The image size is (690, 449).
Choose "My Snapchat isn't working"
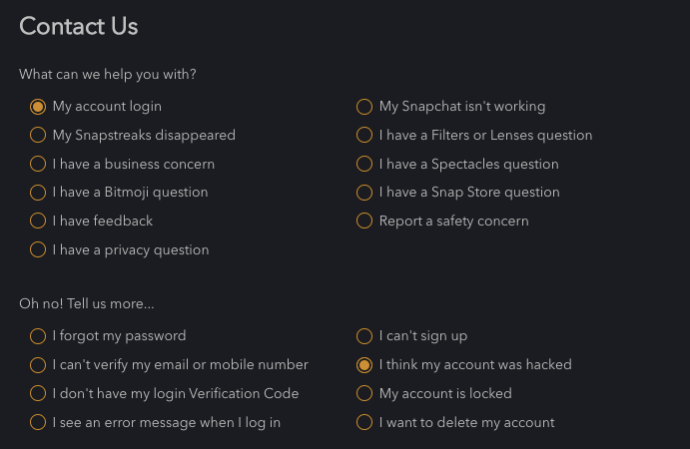(x=365, y=106)
